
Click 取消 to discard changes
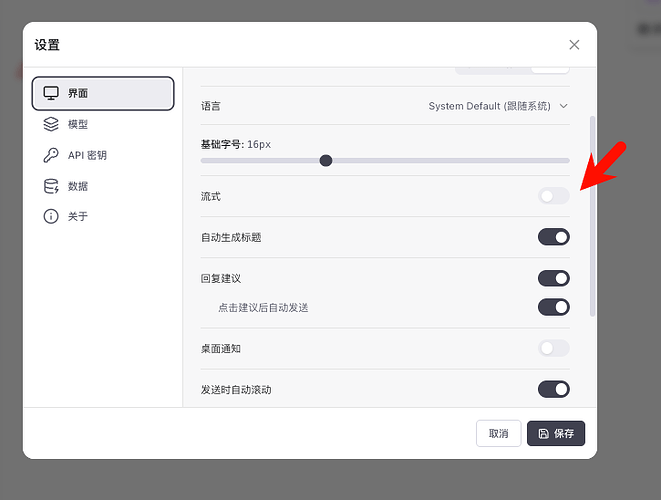pyautogui.click(x=499, y=433)
